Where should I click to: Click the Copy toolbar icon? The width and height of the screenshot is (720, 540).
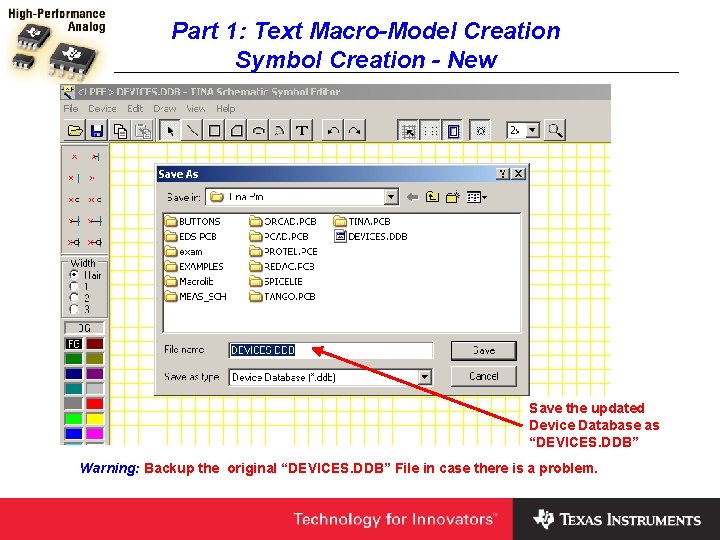coord(120,131)
